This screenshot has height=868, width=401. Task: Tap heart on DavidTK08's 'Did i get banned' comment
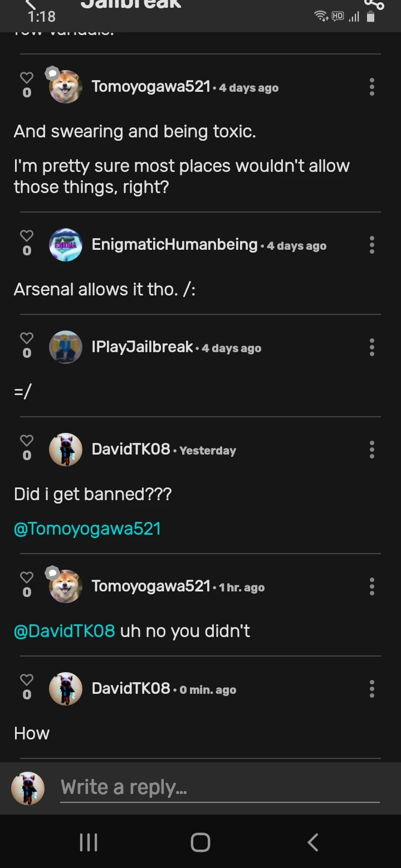click(27, 441)
